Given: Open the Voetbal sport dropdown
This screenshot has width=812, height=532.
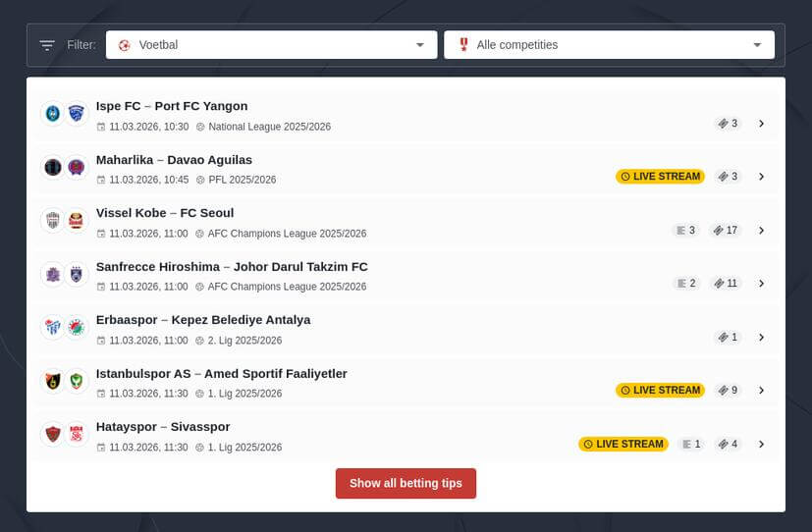Looking at the screenshot, I should pos(271,45).
